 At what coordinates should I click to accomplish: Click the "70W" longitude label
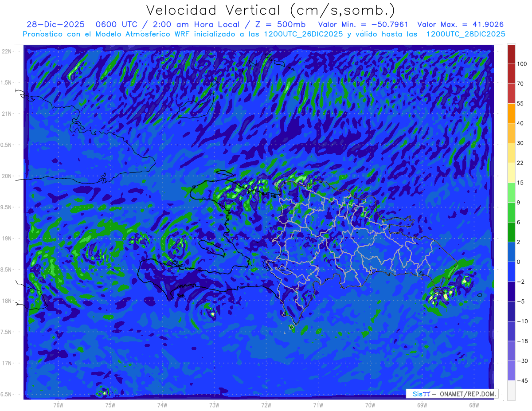(370, 405)
